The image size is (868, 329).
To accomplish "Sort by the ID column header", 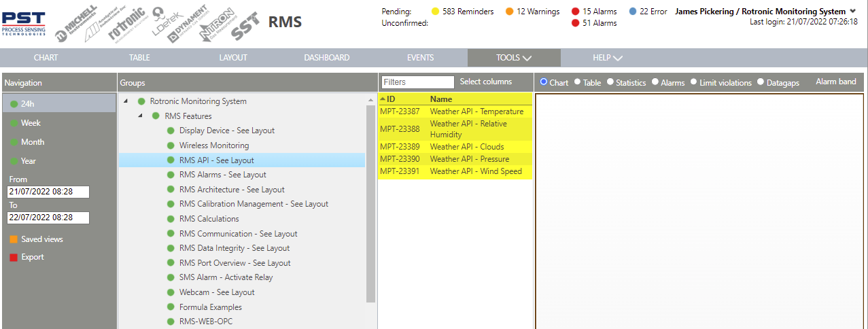I will 391,99.
